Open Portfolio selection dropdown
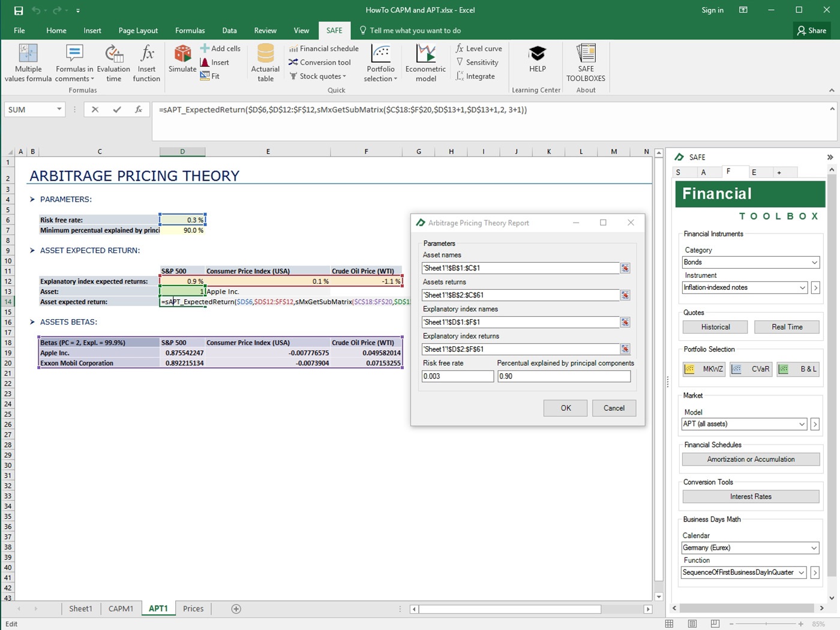Image resolution: width=840 pixels, height=630 pixels. click(x=380, y=63)
